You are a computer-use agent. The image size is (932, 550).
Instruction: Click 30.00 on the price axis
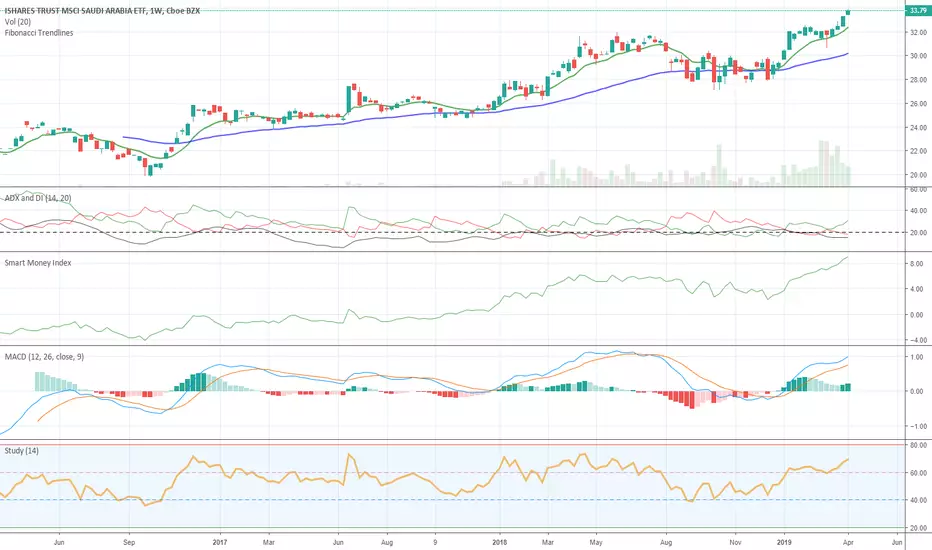pyautogui.click(x=918, y=56)
